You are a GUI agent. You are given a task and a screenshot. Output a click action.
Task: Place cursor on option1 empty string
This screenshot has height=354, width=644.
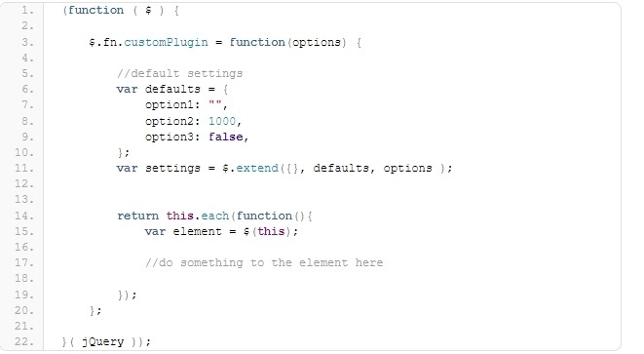click(x=215, y=104)
